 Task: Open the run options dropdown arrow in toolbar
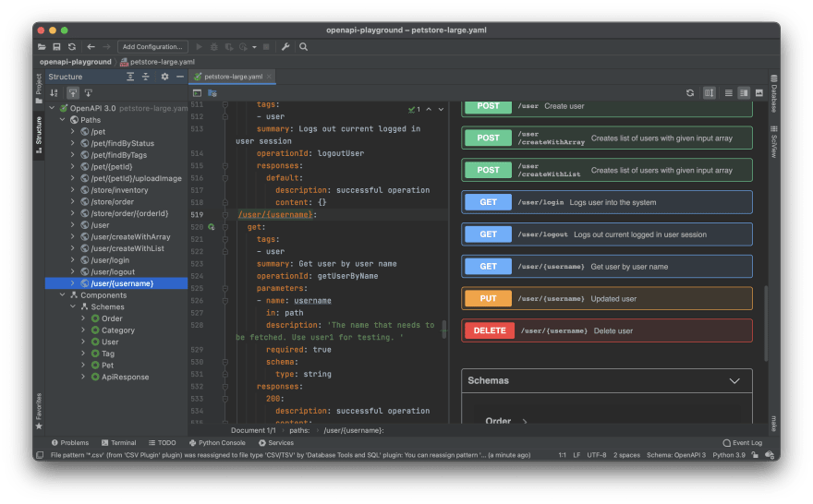point(254,47)
